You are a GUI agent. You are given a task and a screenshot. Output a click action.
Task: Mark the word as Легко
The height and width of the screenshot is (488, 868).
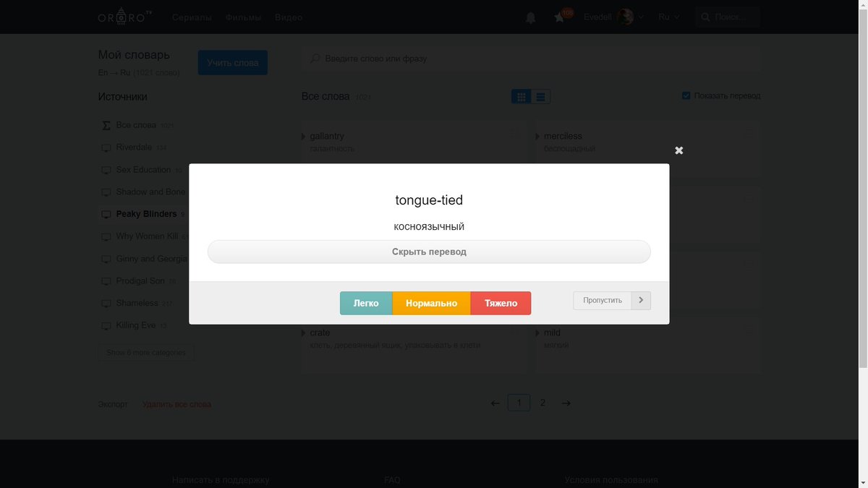(x=366, y=304)
